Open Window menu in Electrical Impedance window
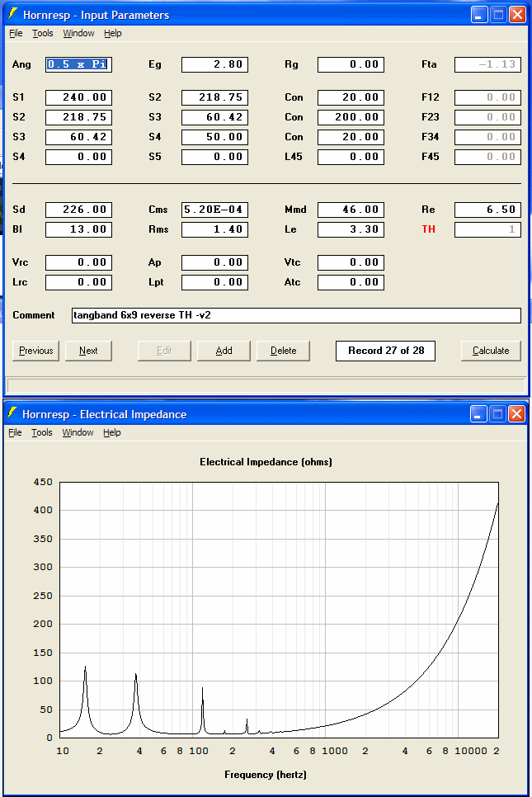The image size is (532, 797). [x=78, y=432]
